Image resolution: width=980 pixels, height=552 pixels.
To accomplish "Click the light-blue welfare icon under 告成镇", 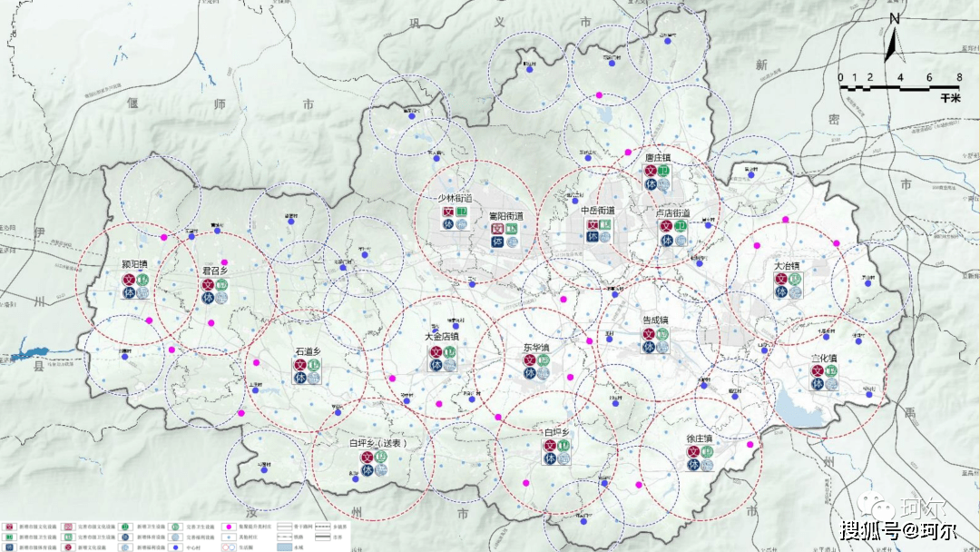I will coord(663,347).
